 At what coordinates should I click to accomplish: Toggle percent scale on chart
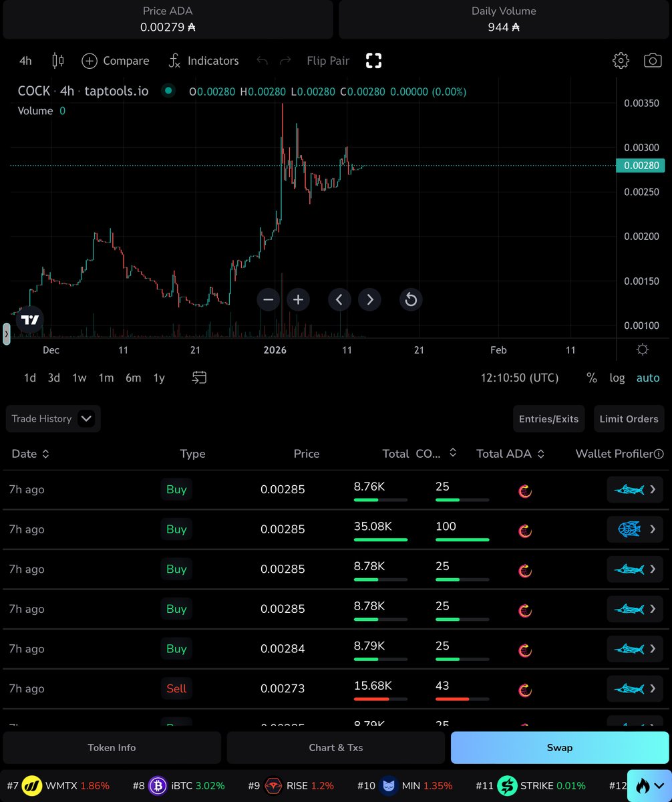592,378
